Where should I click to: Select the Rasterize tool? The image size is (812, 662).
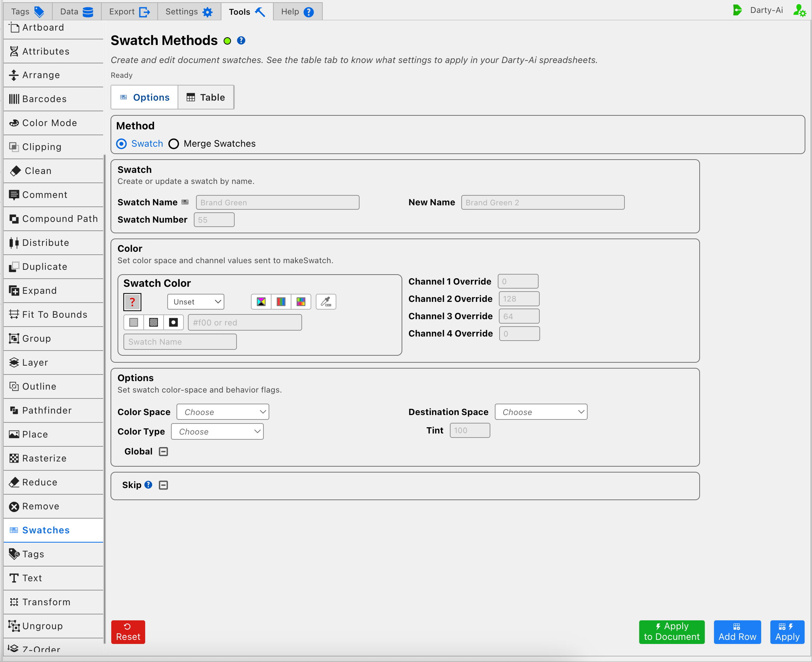(x=53, y=459)
